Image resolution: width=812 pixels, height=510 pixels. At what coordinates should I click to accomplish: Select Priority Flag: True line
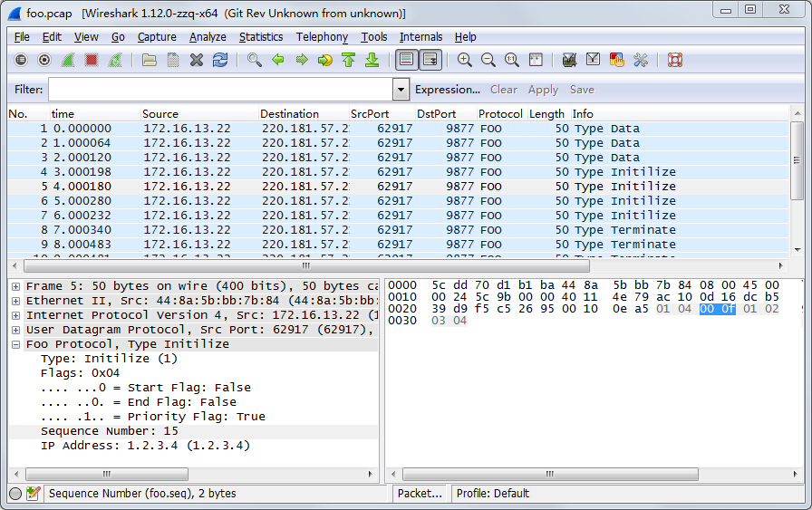point(153,417)
